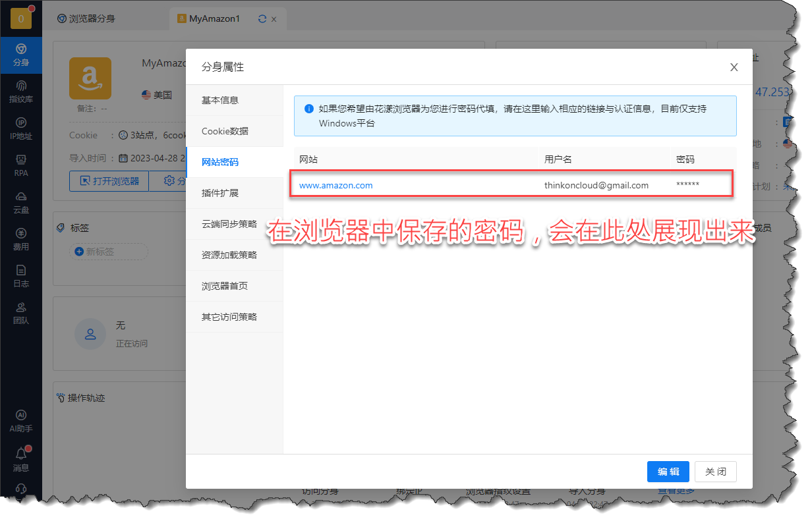Open 云盘 cloud drive in sidebar
The image size is (812, 523).
pos(21,203)
